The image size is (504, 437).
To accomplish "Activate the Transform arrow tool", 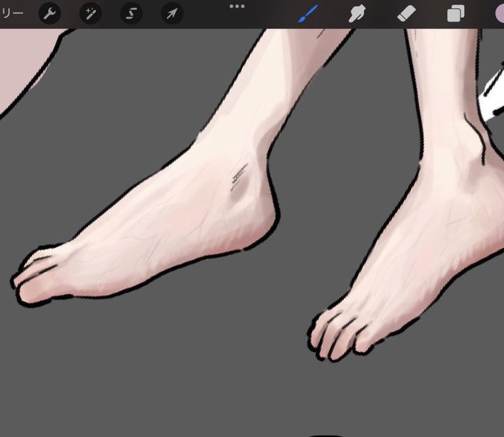I will pyautogui.click(x=172, y=13).
